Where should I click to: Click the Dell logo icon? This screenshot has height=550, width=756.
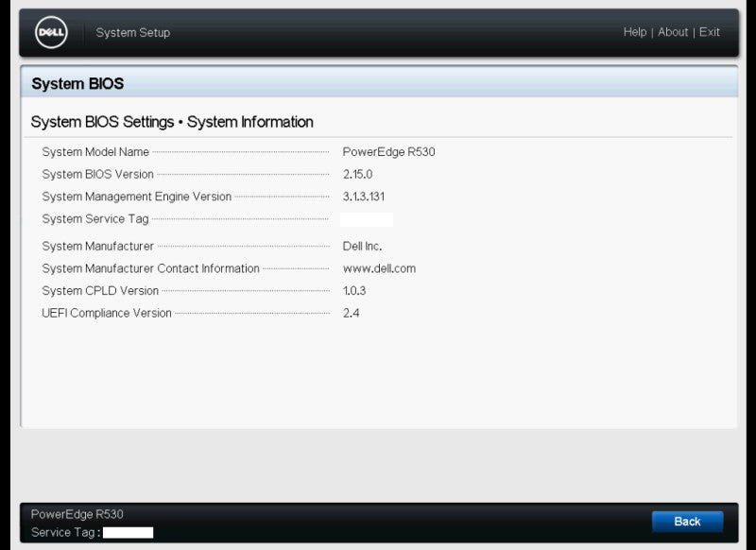point(51,32)
